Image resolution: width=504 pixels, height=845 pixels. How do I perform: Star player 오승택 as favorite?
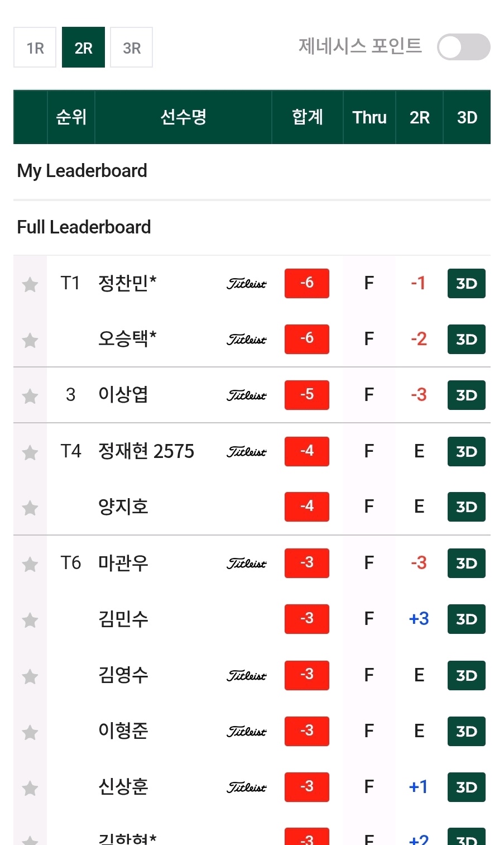tap(30, 340)
